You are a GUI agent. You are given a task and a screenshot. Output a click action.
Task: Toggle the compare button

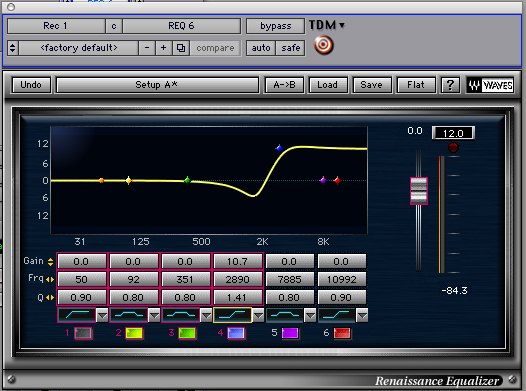[x=215, y=48]
